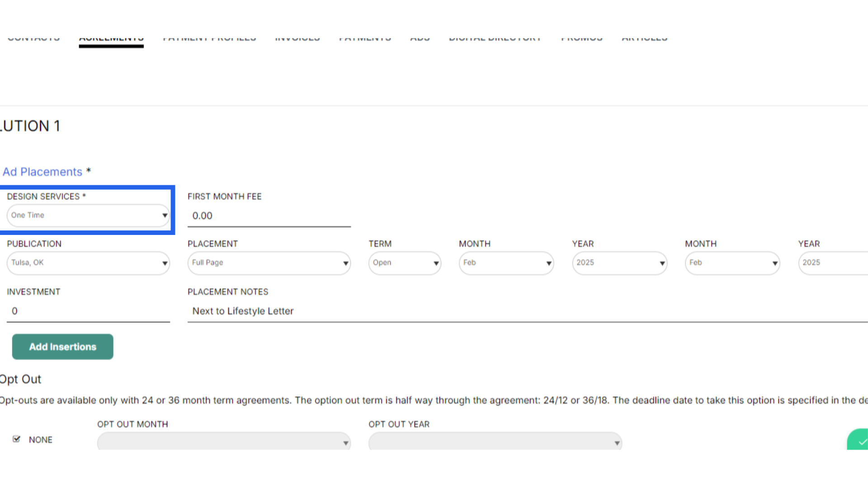Screen dimensions: 868x488
Task: Open the first Year dropdown arrow
Action: coord(662,263)
